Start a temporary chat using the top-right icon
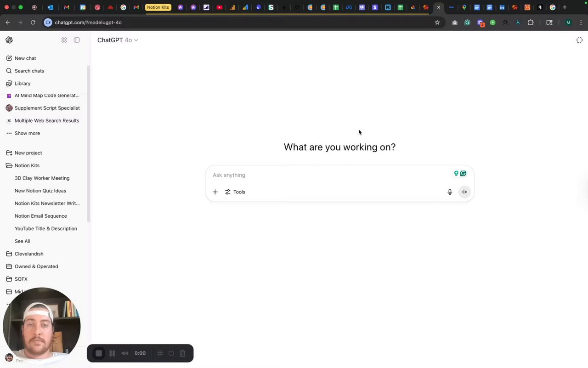 tap(579, 40)
